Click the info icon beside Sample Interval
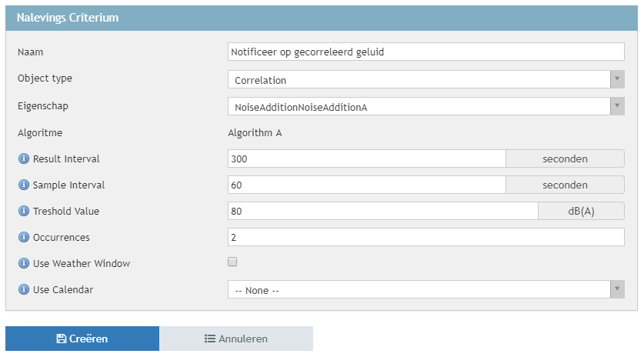 [23, 185]
